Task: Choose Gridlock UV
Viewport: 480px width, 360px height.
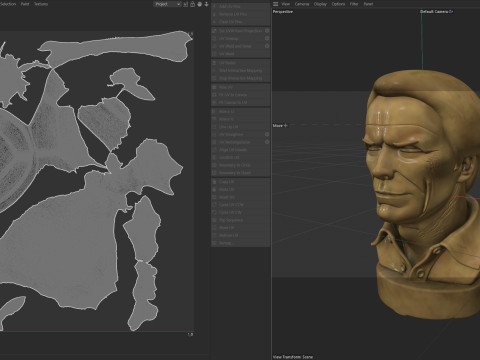Action: 241,157
